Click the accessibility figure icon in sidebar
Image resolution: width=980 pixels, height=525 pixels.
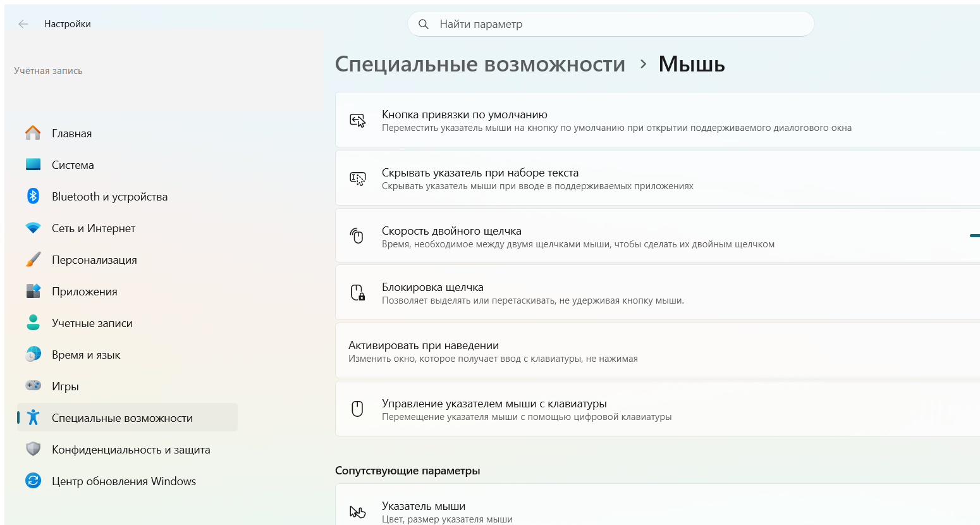(x=34, y=417)
